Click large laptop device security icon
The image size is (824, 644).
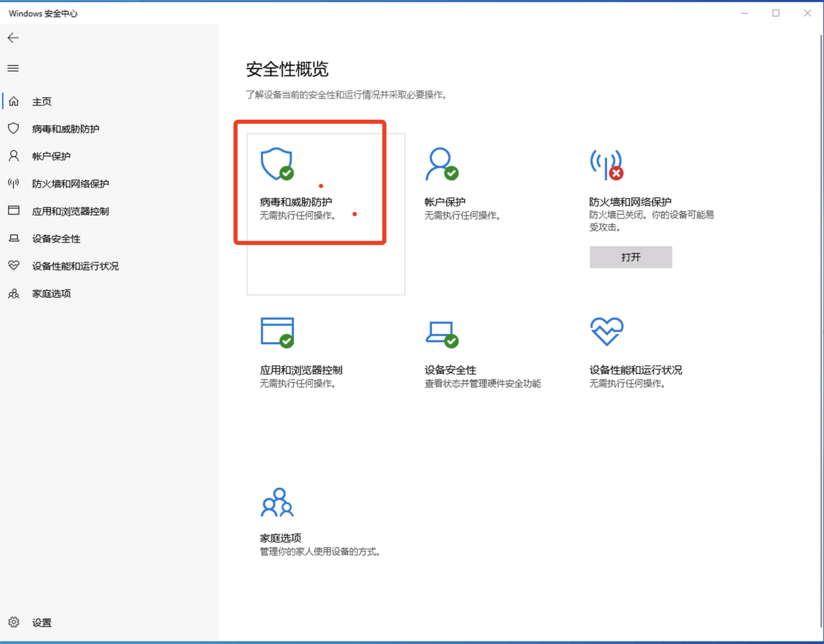point(442,335)
